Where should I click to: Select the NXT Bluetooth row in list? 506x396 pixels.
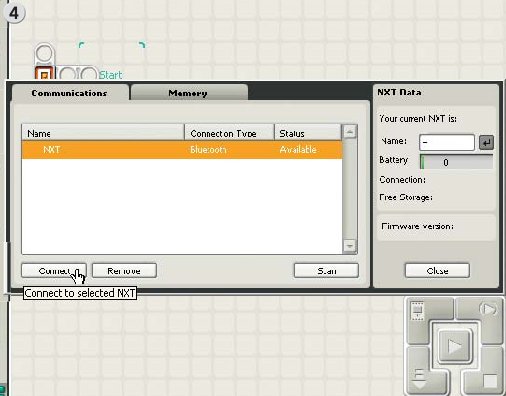182,149
